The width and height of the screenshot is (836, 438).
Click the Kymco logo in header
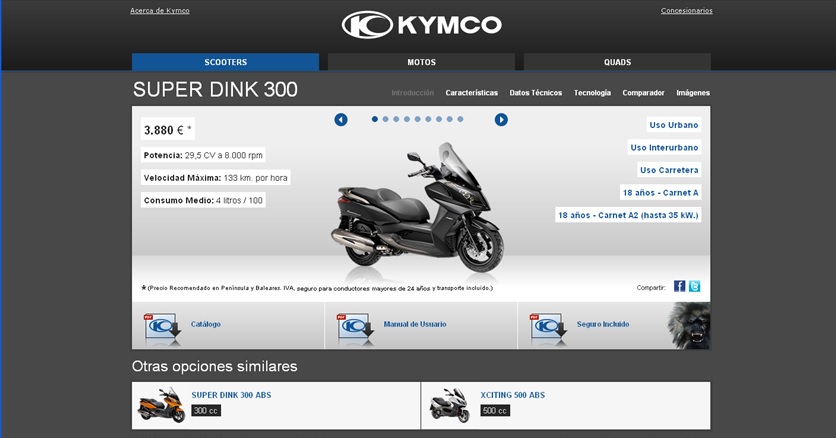pyautogui.click(x=421, y=25)
